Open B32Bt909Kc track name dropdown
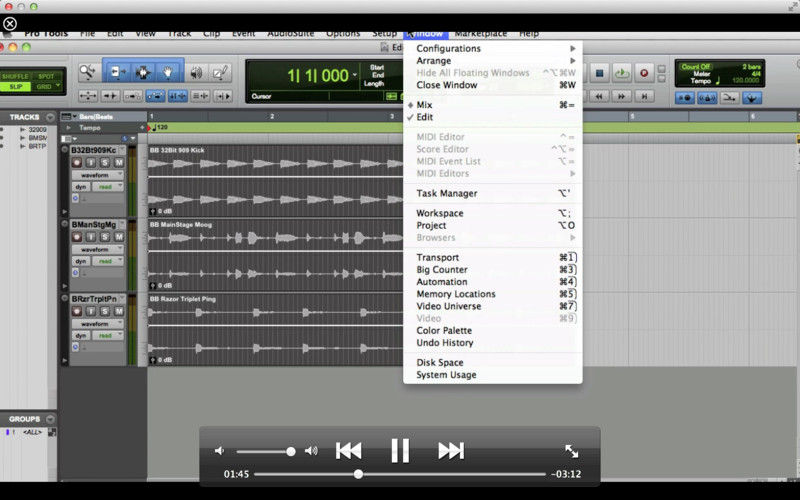Viewport: 800px width, 500px height. pyautogui.click(x=121, y=151)
